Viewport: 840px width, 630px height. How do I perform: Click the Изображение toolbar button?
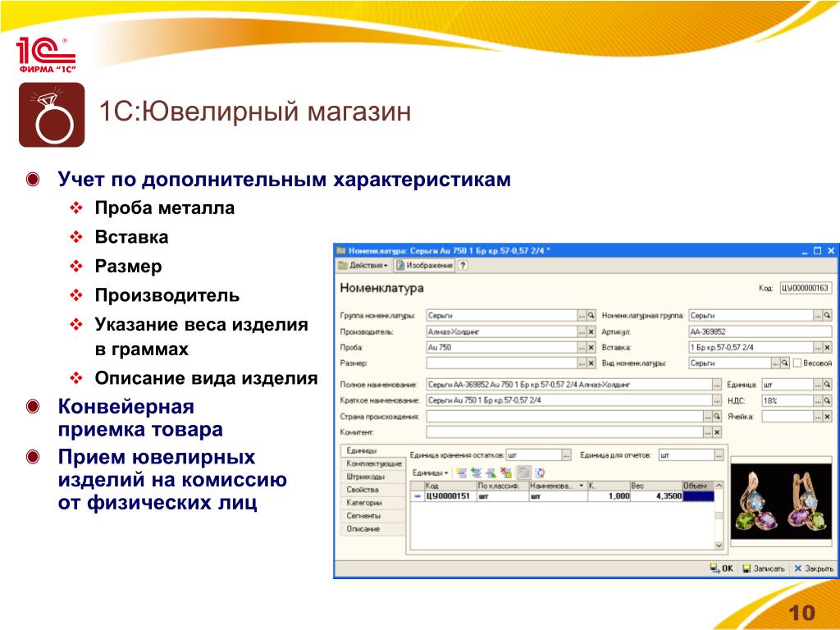424,265
